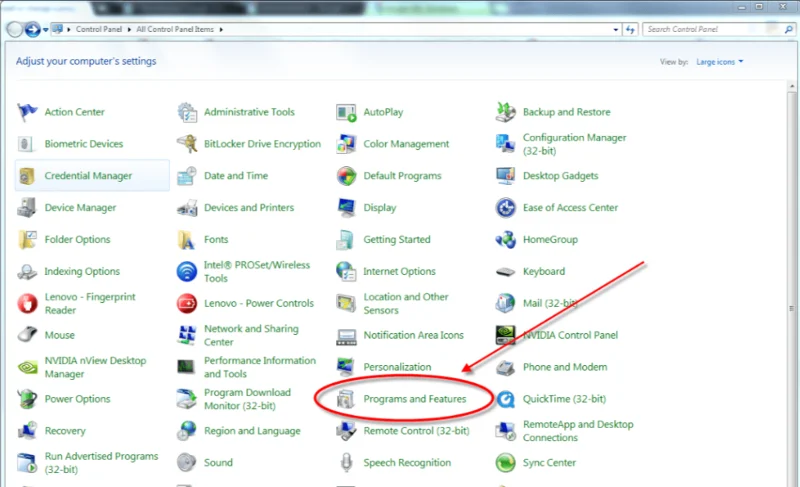Expand the chevron after All Control Panel Items
This screenshot has height=487, width=800.
coord(221,30)
